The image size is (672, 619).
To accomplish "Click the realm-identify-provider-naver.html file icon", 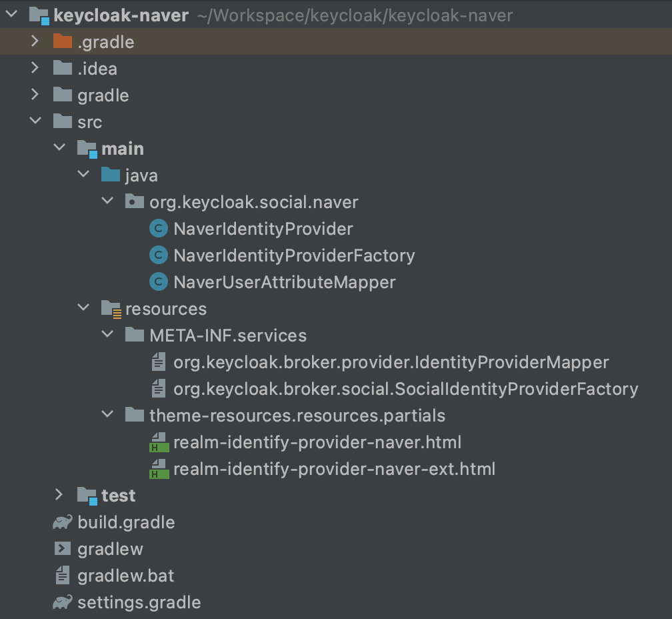I will pos(159,442).
